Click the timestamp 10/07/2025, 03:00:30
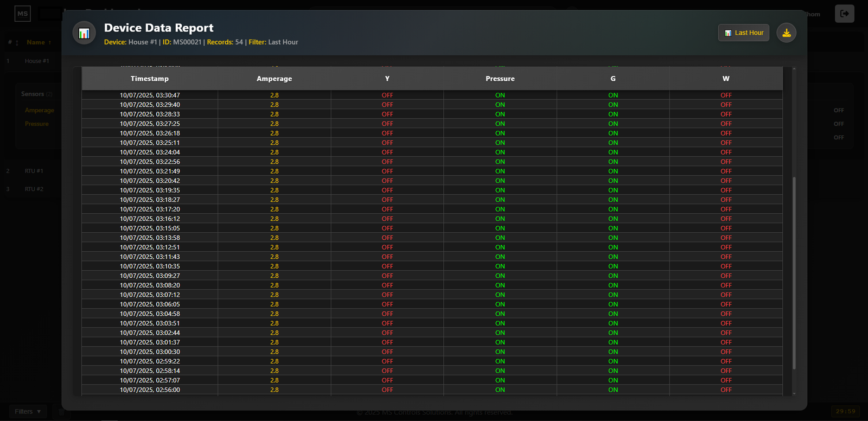 150,352
